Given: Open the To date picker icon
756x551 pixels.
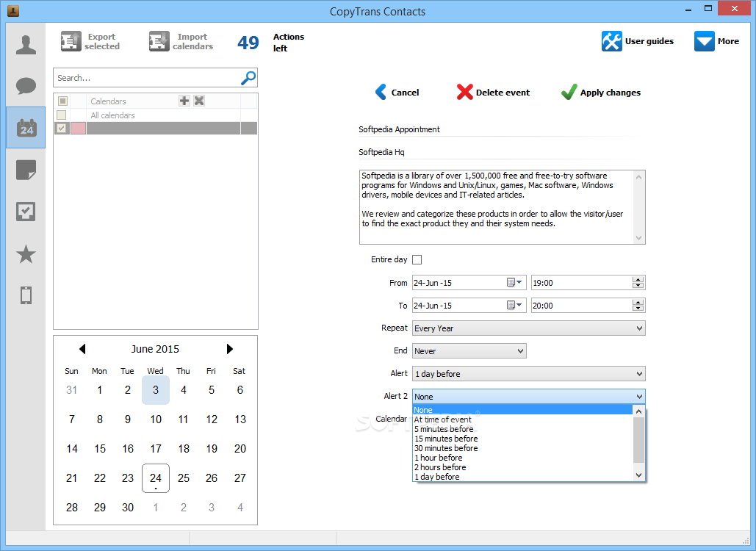Looking at the screenshot, I should coord(514,305).
